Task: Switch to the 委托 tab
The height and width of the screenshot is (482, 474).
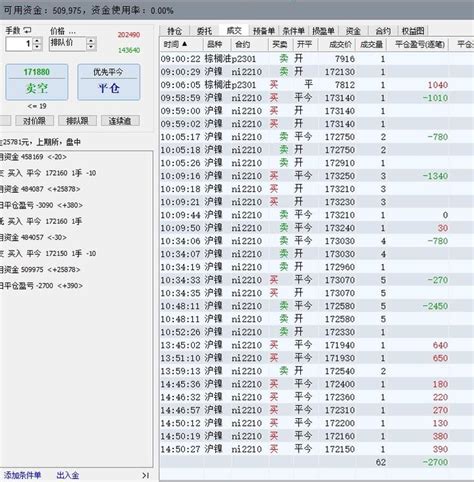Action: click(204, 31)
